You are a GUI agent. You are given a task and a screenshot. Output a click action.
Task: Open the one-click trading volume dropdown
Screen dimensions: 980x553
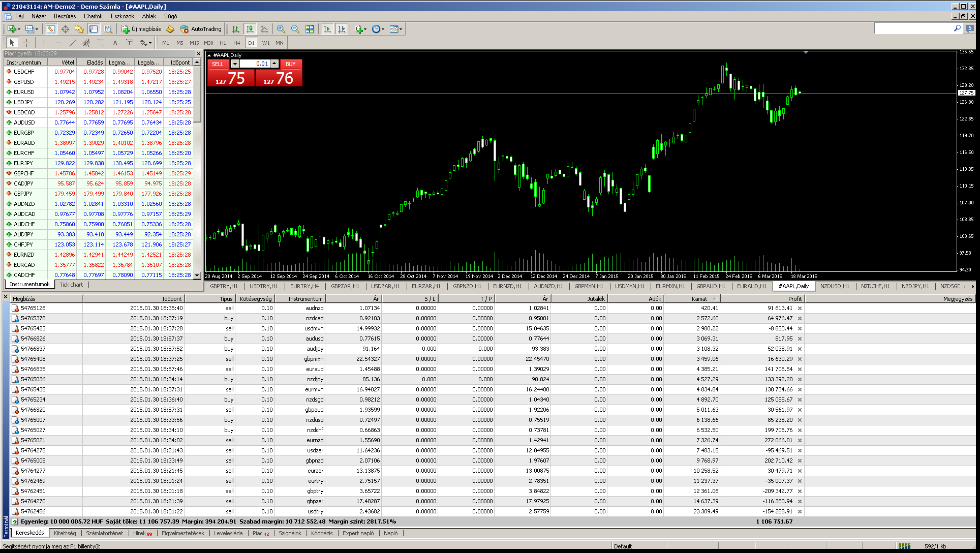click(x=235, y=64)
